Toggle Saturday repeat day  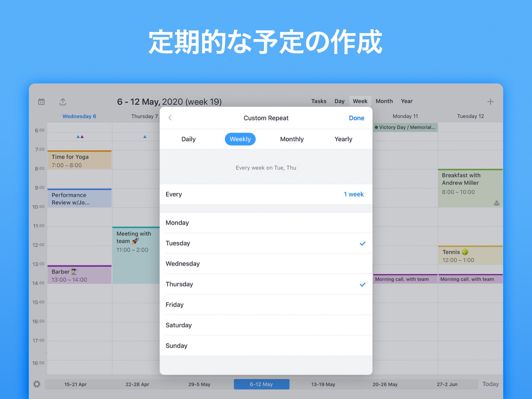[x=266, y=325]
